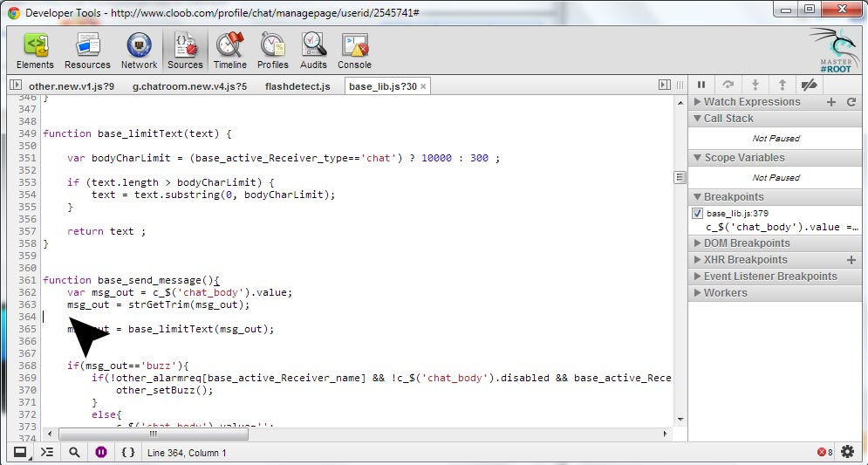Select the g.chatroom.new.v4.js tab
This screenshot has height=465, width=868.
click(189, 86)
